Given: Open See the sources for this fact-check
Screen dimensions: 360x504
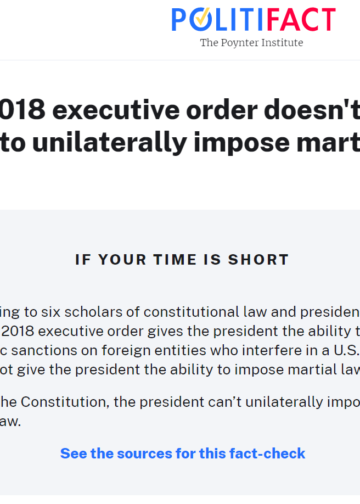Looking at the screenshot, I should (183, 453).
